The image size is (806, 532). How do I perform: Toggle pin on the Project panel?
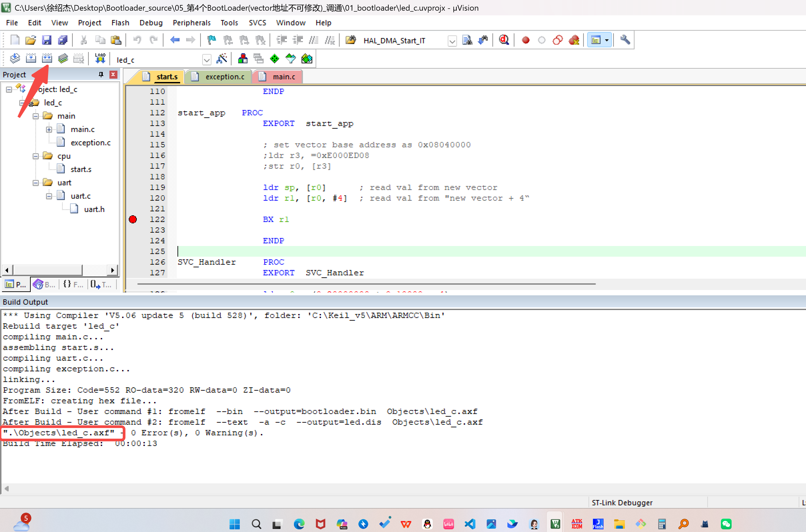101,74
